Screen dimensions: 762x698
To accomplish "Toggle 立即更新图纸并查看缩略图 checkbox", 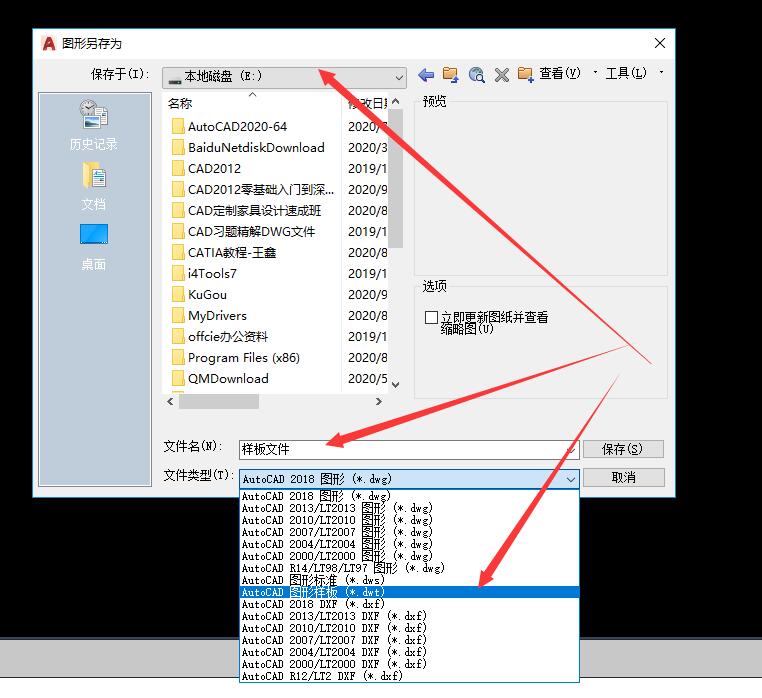I will tap(431, 317).
